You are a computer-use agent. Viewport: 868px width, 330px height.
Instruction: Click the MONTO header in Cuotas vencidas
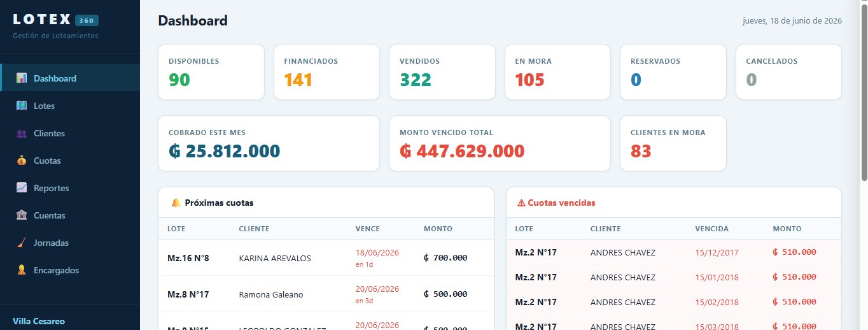(787, 229)
